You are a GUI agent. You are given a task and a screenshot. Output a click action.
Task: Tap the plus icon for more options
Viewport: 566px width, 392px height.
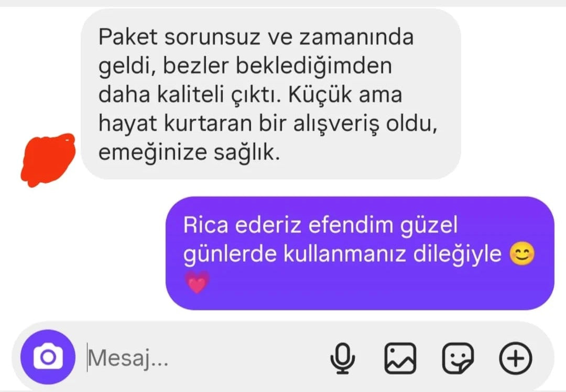coord(516,358)
